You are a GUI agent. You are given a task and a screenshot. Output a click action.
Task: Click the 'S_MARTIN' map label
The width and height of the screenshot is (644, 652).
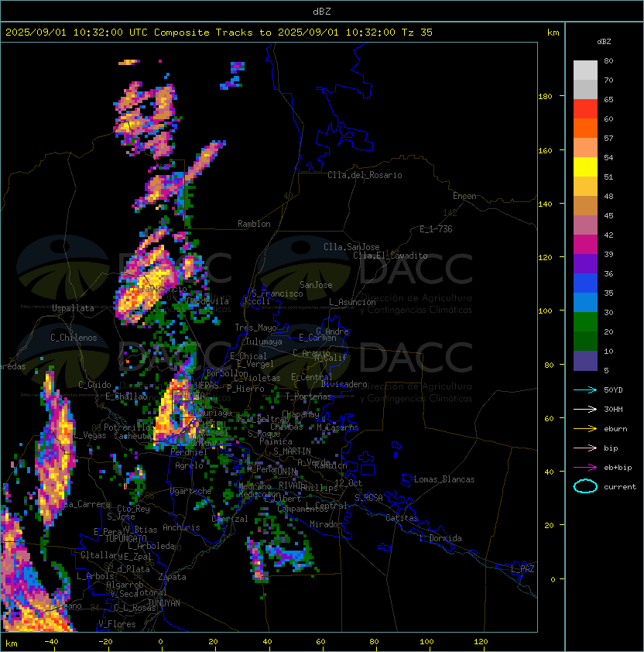[x=292, y=451]
